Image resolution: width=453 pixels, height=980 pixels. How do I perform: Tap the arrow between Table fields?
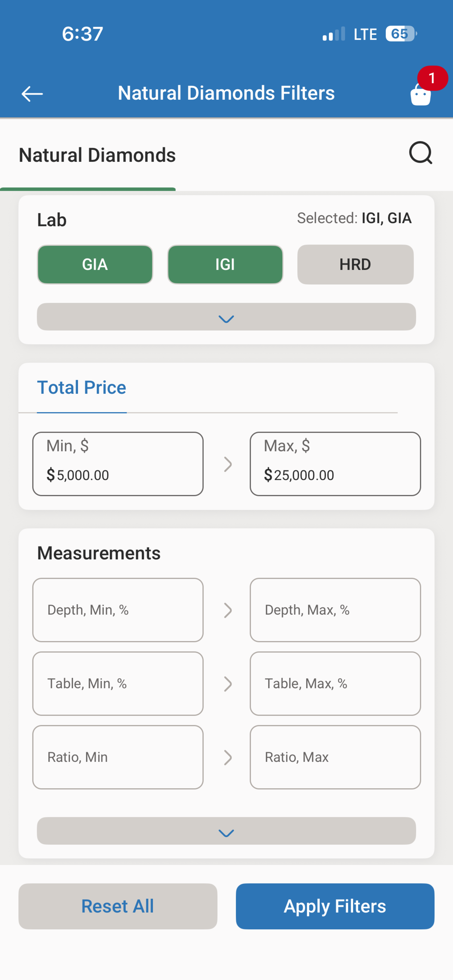pos(228,684)
